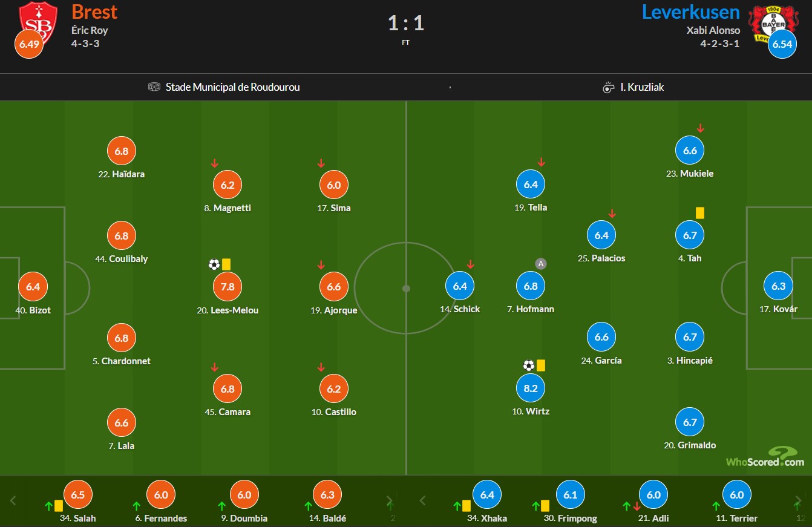The image size is (812, 527).
Task: Click the WhoScored.com logo
Action: click(x=765, y=457)
